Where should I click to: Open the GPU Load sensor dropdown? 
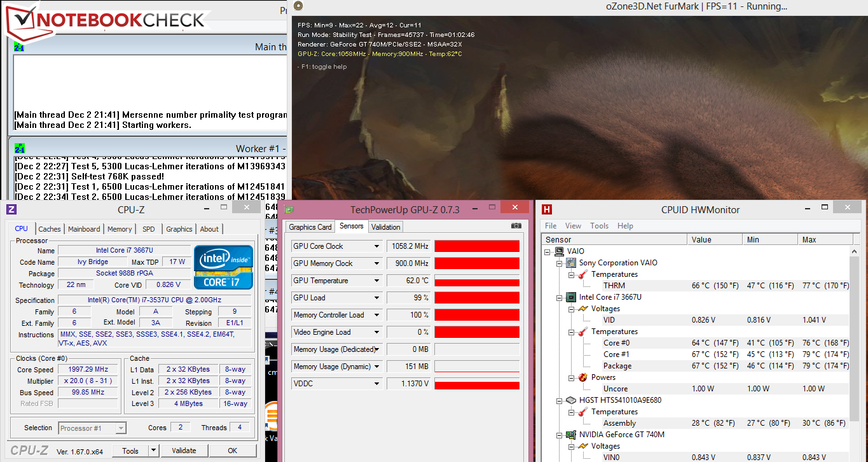(x=376, y=298)
